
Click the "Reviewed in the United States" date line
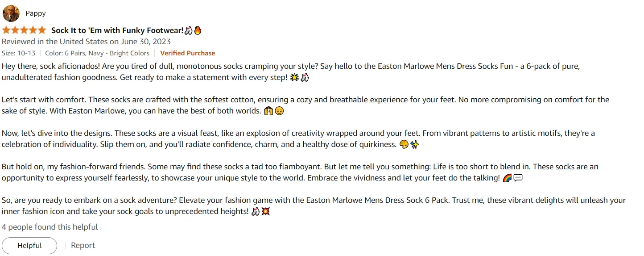coord(86,42)
